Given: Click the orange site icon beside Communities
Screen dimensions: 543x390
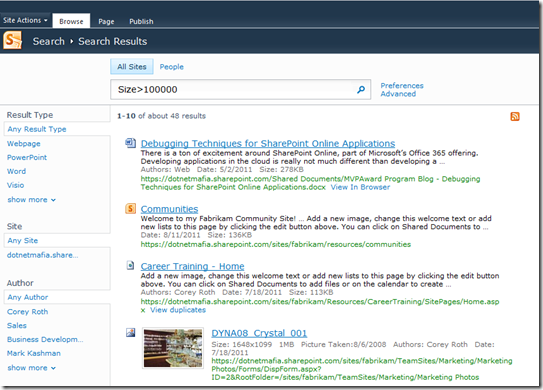Looking at the screenshot, I should pos(130,208).
